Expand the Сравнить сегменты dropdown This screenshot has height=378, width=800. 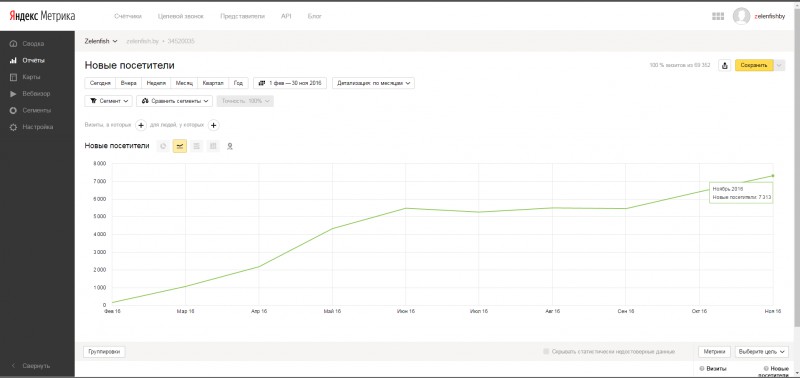174,101
